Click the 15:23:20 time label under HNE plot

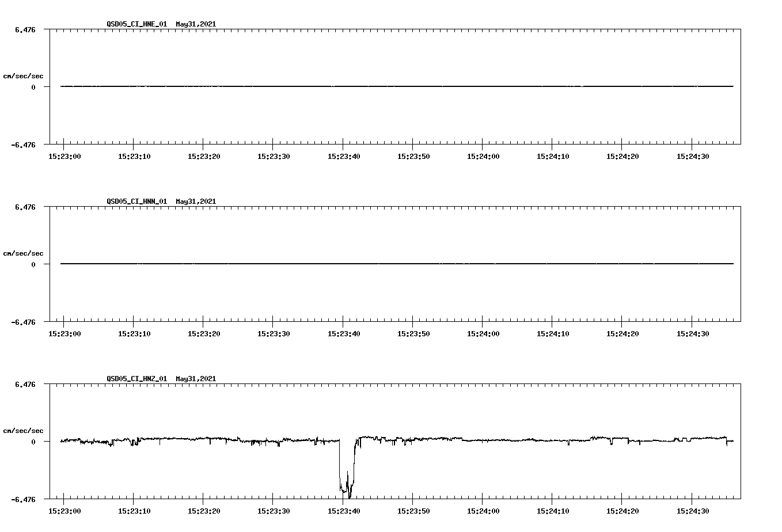203,156
